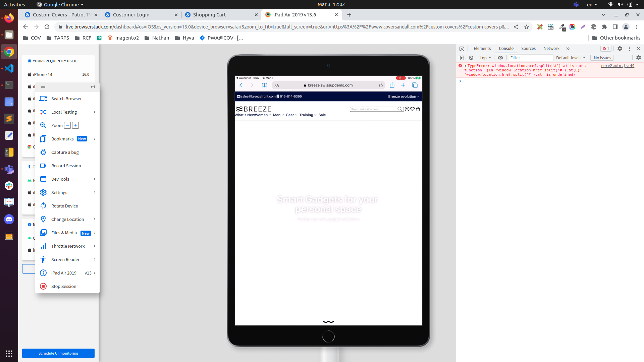Click the Safari share icon on iPad
This screenshot has height=362, width=644.
[x=392, y=85]
